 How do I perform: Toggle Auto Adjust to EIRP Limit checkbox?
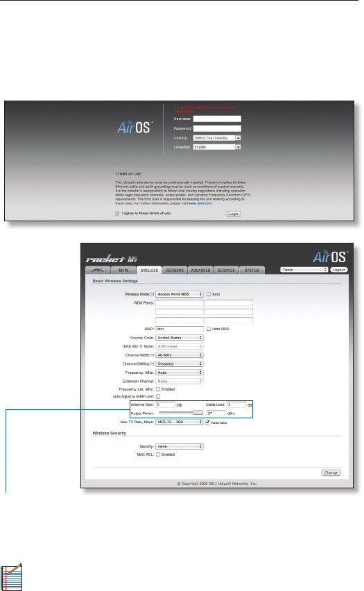[x=158, y=397]
